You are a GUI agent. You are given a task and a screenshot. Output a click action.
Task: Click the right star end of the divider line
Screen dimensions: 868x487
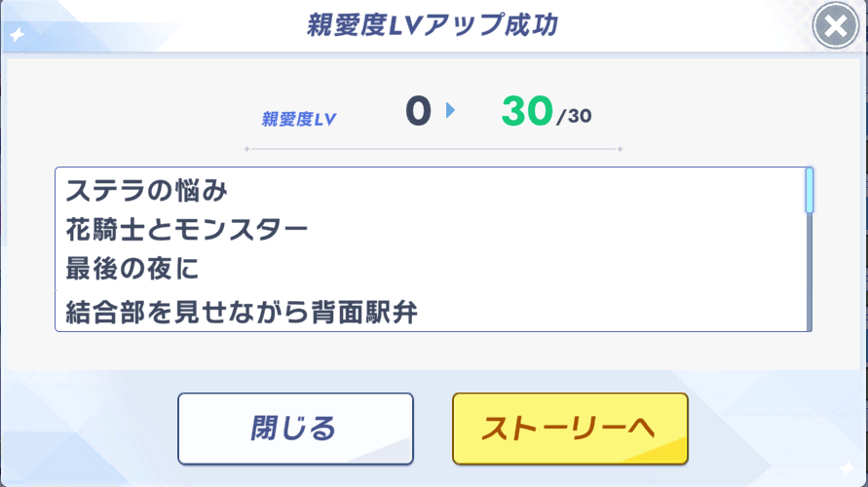coord(621,149)
